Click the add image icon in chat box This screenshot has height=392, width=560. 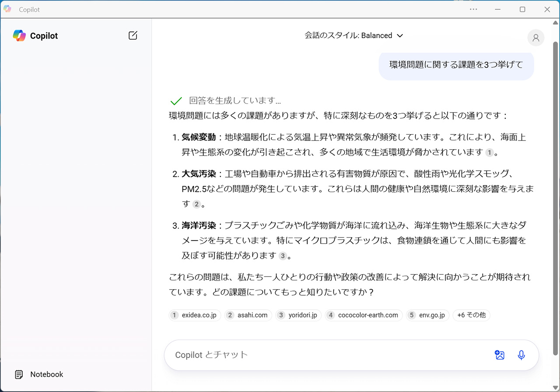coord(500,355)
